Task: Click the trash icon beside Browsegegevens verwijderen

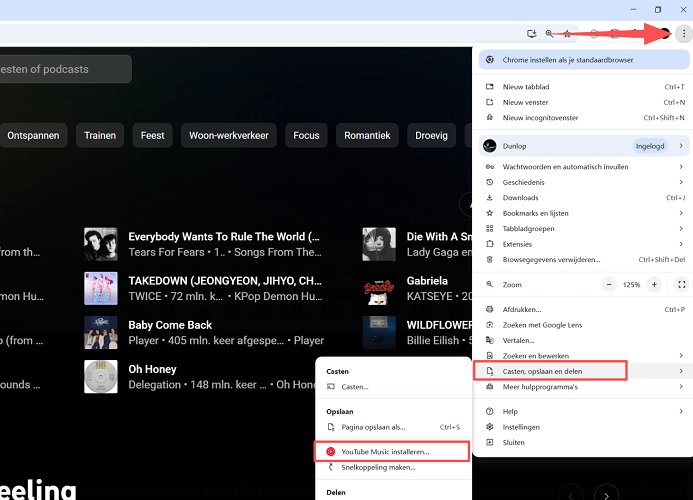Action: tap(490, 260)
